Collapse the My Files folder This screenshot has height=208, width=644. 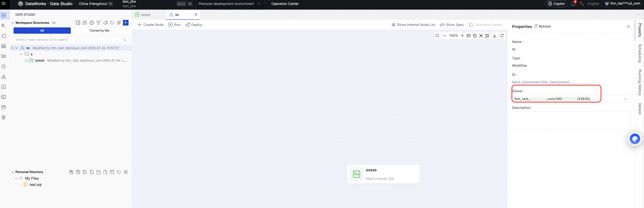coord(16,179)
